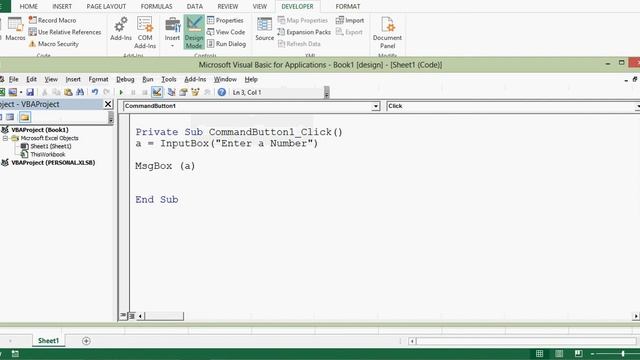Open the PAGE LAYOUT ribbon tab
The image size is (640, 360).
106,7
